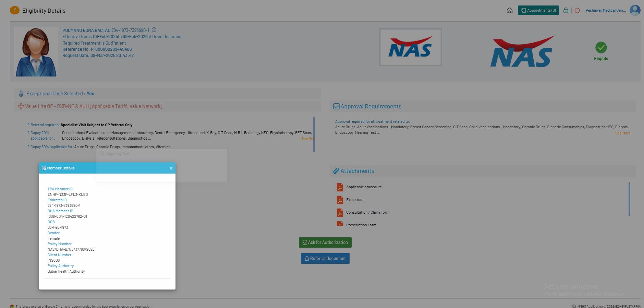644x308 pixels.
Task: Click the green Eligible check icon
Action: pyautogui.click(x=601, y=47)
